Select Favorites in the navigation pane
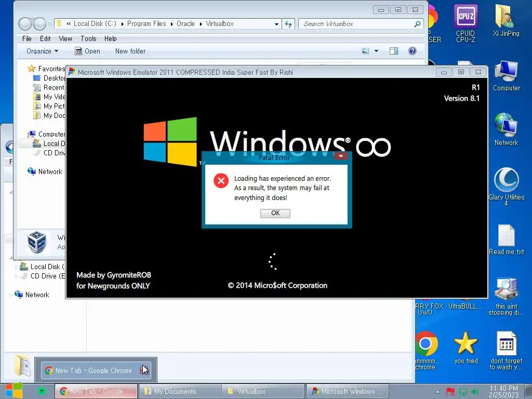The height and width of the screenshot is (399, 532). [x=46, y=69]
